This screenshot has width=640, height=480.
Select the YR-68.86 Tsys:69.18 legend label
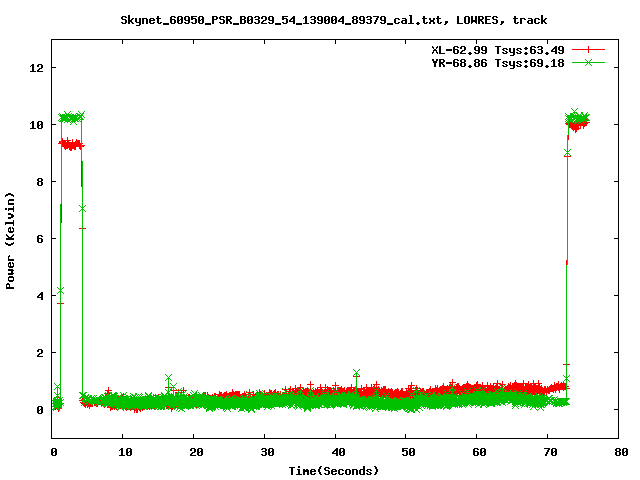click(498, 62)
